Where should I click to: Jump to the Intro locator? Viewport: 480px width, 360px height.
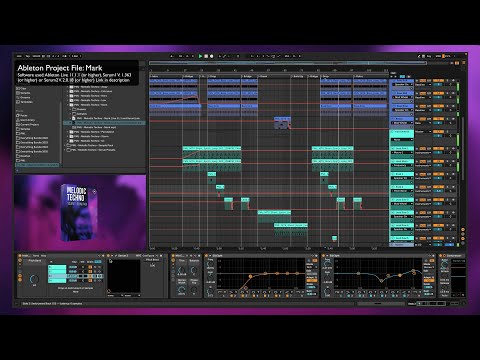coord(154,76)
